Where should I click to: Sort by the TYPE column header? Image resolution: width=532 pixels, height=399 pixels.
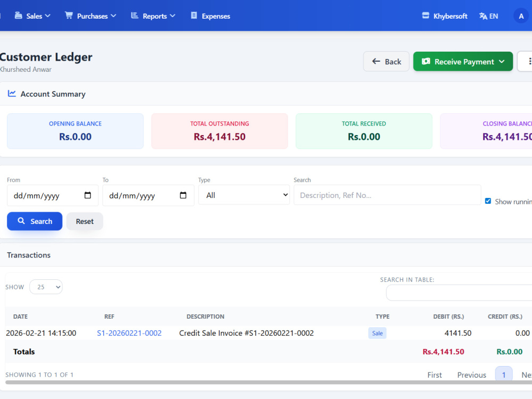[383, 317]
